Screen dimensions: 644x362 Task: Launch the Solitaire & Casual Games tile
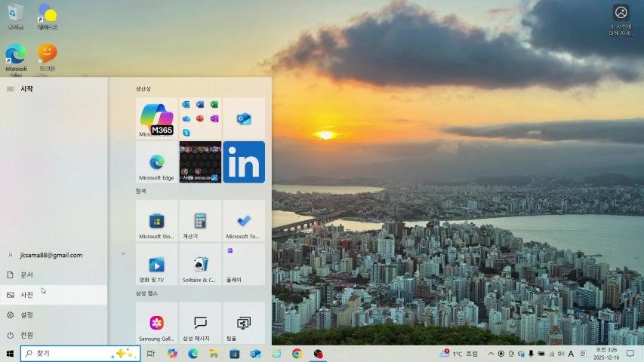pyautogui.click(x=200, y=264)
